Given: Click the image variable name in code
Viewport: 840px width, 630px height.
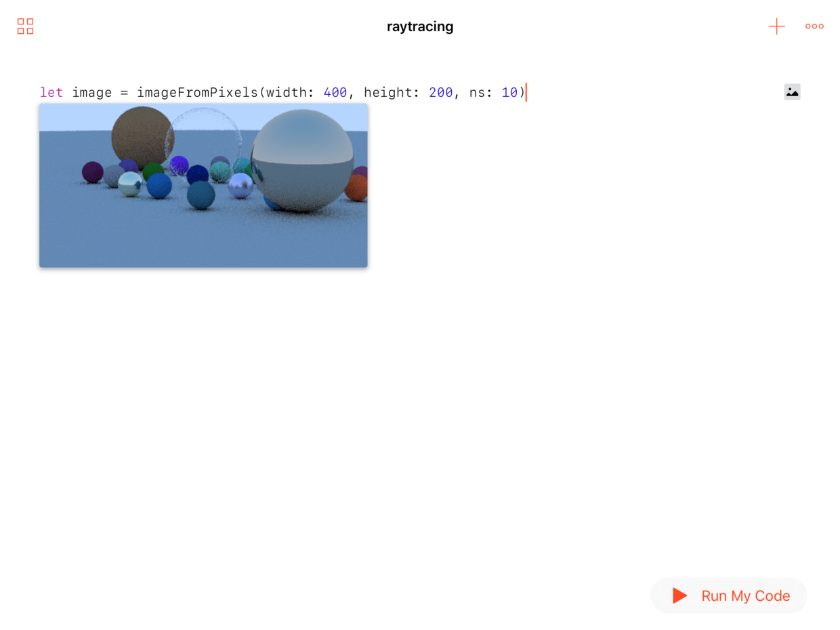Looking at the screenshot, I should tap(92, 92).
